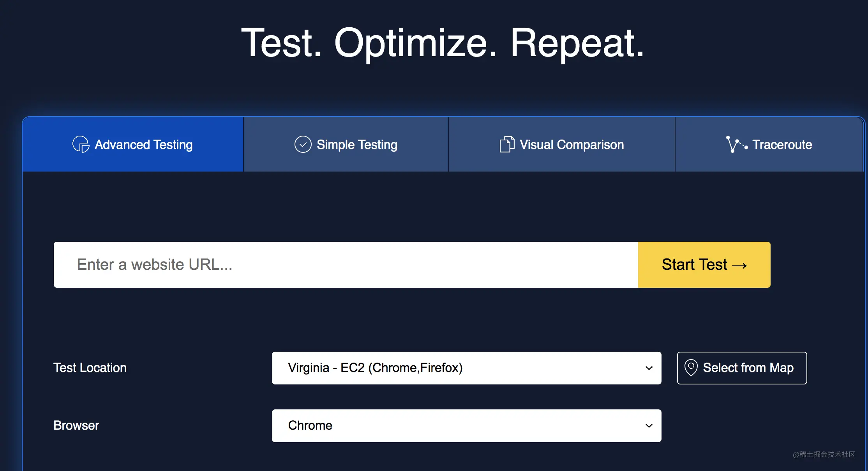Switch to the Visual Comparison tab

(572, 145)
